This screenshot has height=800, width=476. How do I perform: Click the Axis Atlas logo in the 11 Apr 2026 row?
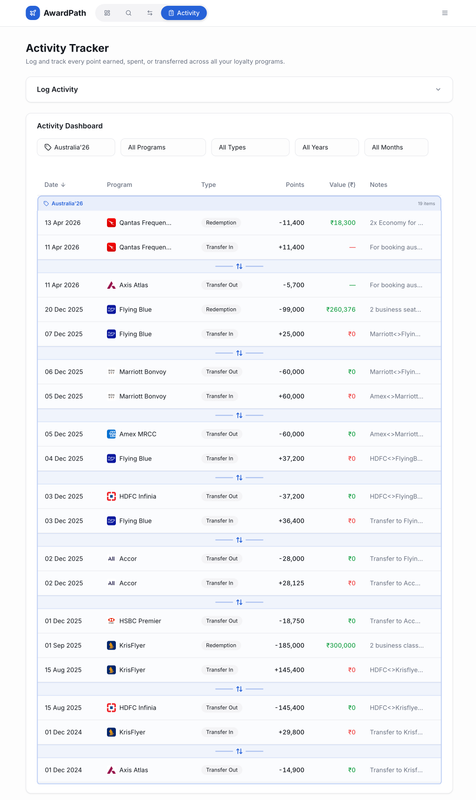tap(111, 285)
